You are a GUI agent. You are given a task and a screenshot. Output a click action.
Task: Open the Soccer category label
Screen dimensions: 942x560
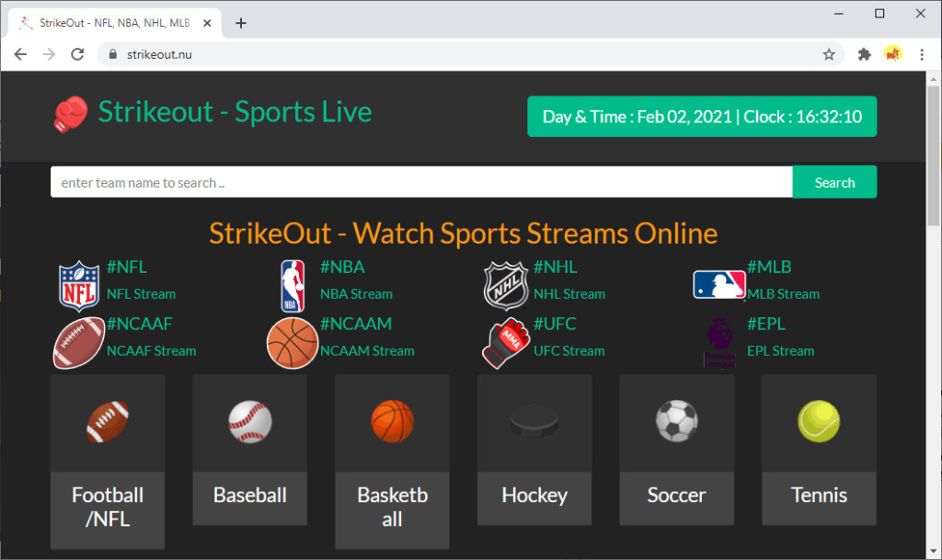pos(676,496)
